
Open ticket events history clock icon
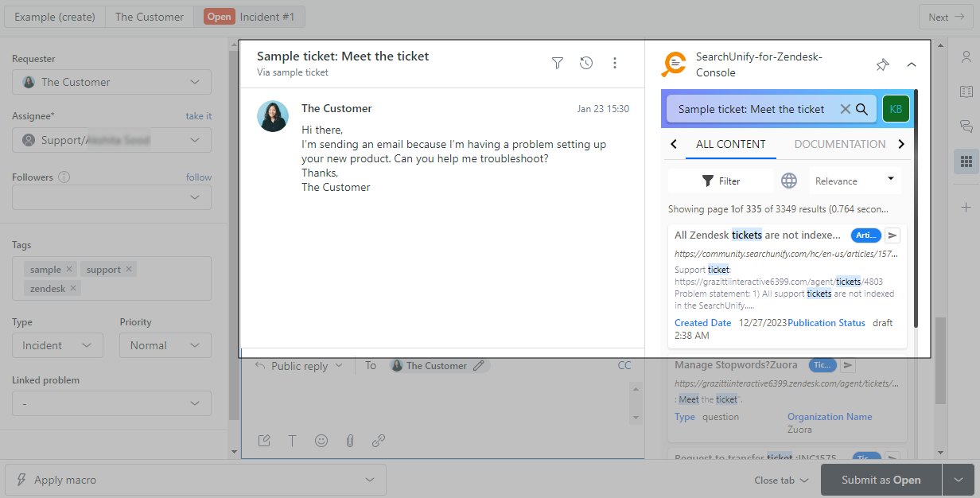coord(586,63)
